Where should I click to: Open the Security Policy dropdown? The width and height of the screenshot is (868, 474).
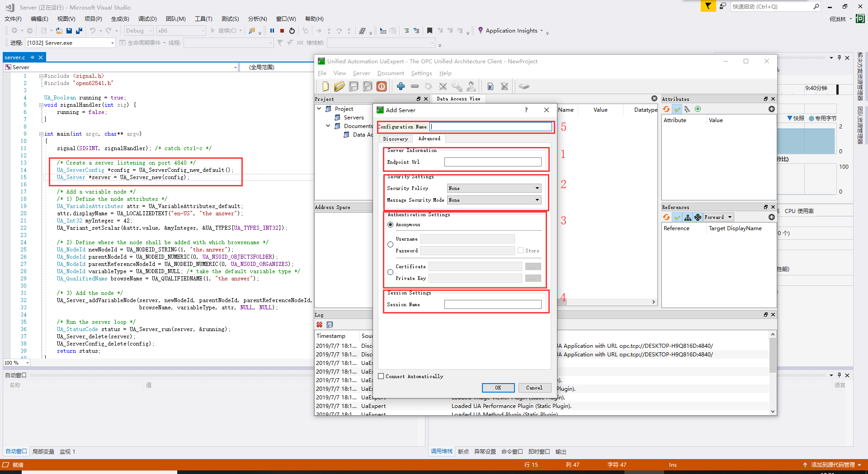[x=494, y=188]
